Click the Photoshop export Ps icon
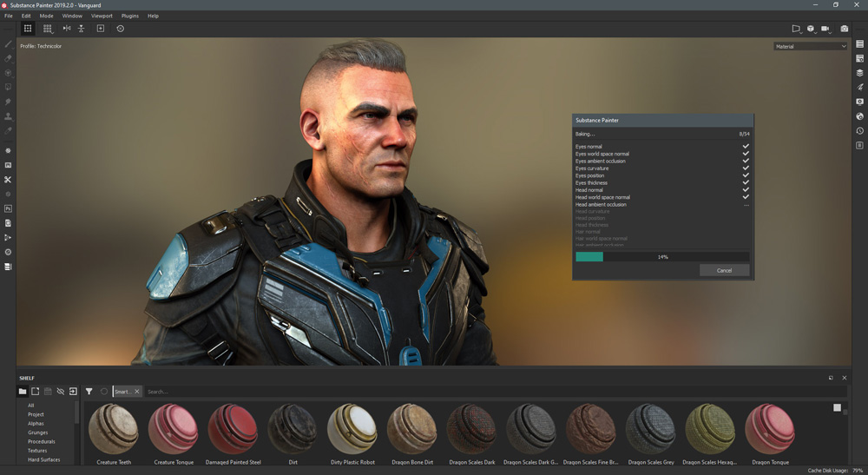The height and width of the screenshot is (475, 868). pyautogui.click(x=8, y=208)
